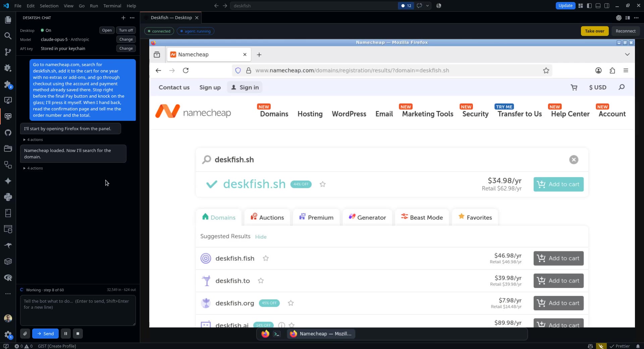The width and height of the screenshot is (644, 349).
Task: Open the Deskfish chat more actions menu
Action: click(132, 18)
